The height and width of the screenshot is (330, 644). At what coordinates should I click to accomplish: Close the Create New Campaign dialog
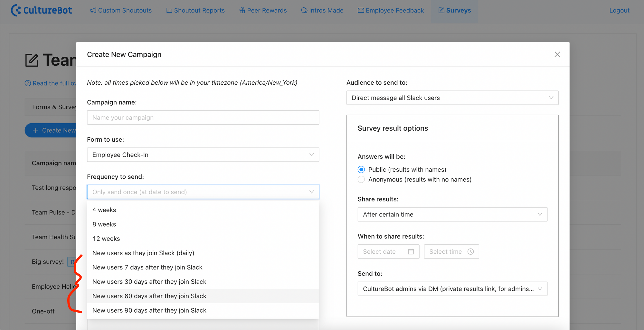click(557, 54)
